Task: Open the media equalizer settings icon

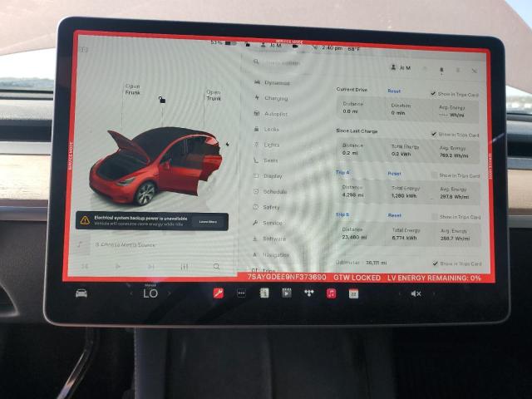Action: pyautogui.click(x=184, y=266)
